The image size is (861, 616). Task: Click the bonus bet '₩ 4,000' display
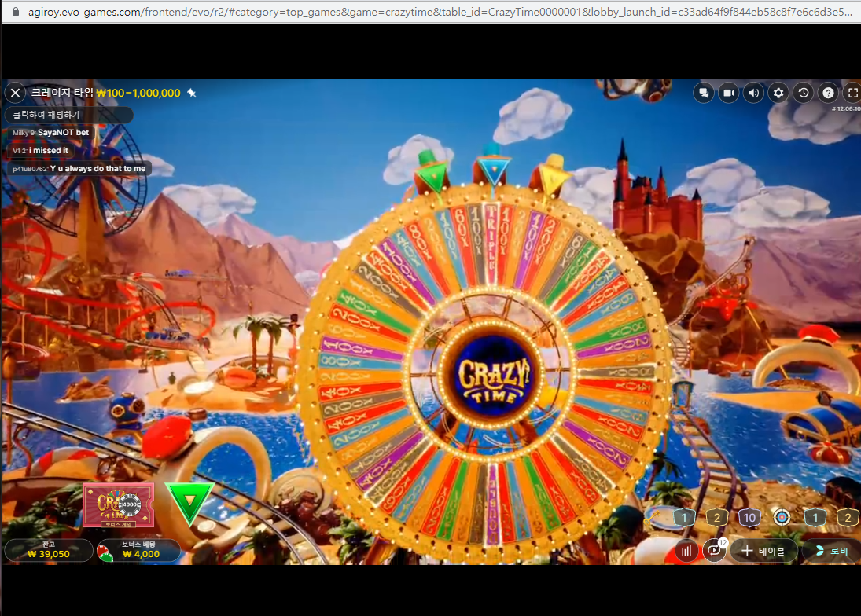141,550
